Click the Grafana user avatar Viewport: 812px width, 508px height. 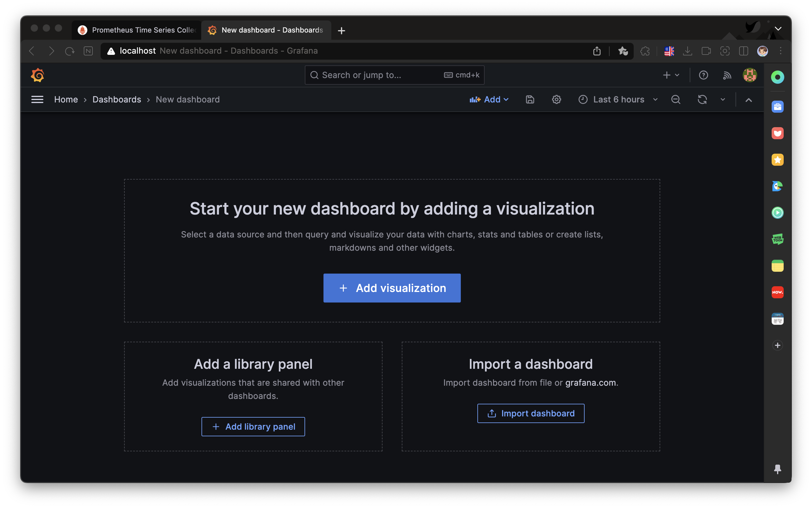(x=750, y=75)
